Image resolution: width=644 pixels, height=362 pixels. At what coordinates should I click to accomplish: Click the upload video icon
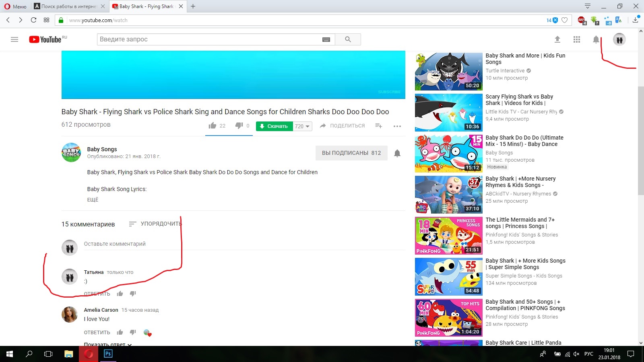pos(557,39)
